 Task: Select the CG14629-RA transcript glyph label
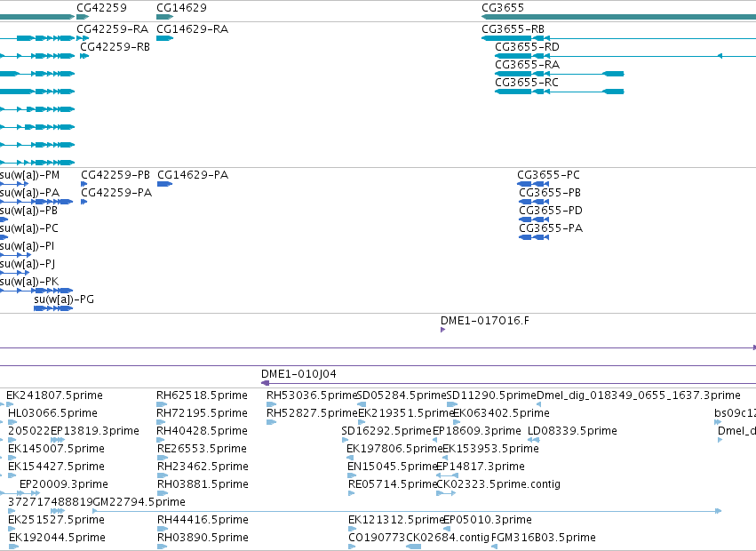[x=193, y=29]
